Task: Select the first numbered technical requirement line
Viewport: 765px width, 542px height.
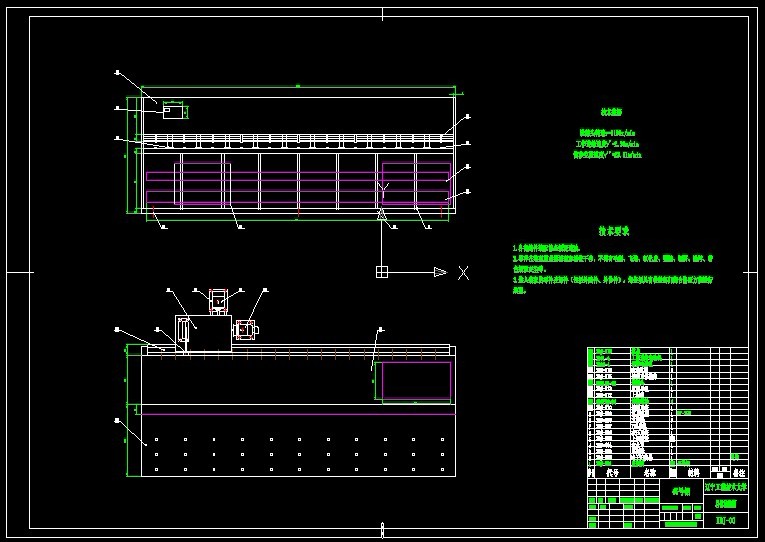Action: [546, 249]
